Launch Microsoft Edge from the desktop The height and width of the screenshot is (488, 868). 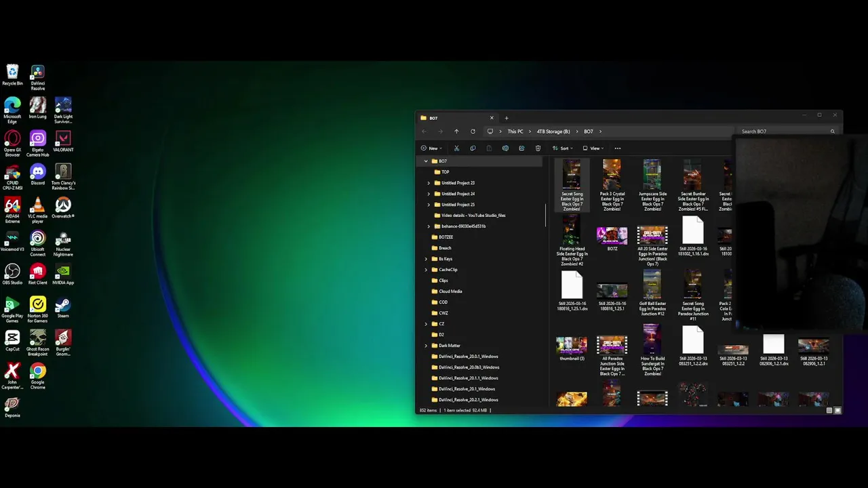(12, 111)
